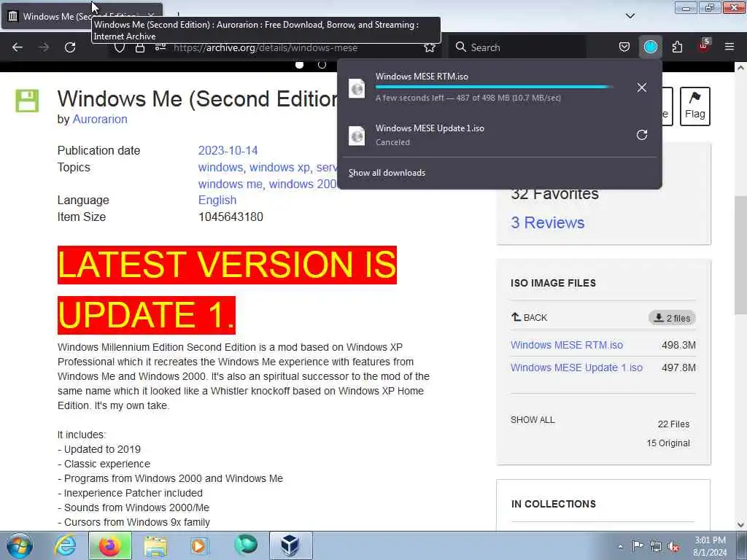Download Windows MESE Update 1.iso from file list

[x=576, y=367]
